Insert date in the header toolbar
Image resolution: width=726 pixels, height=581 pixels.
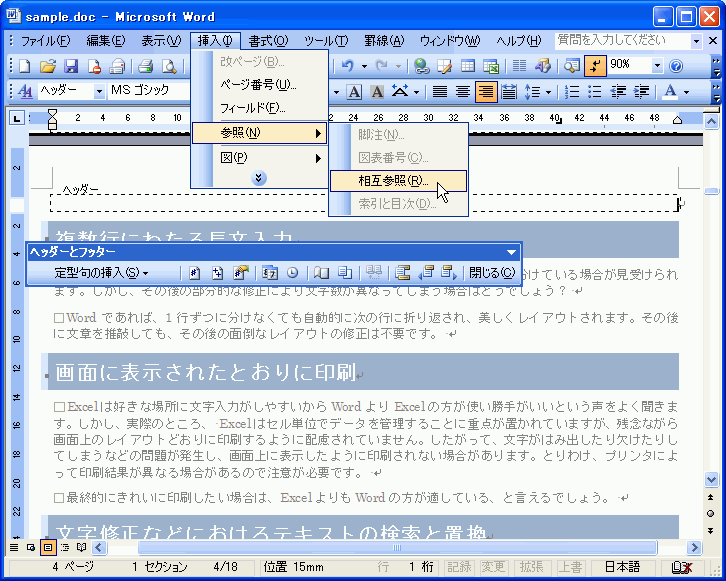269,273
